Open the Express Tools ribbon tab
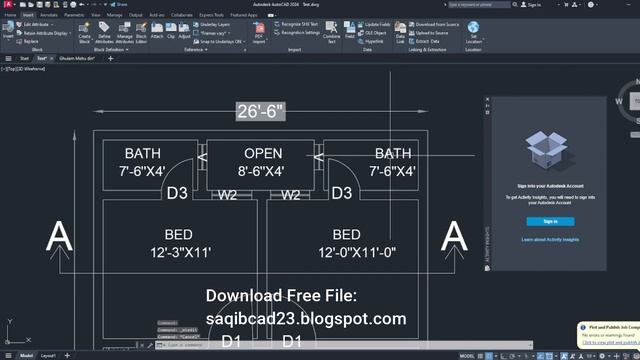The width and height of the screenshot is (640, 360). pos(211,15)
